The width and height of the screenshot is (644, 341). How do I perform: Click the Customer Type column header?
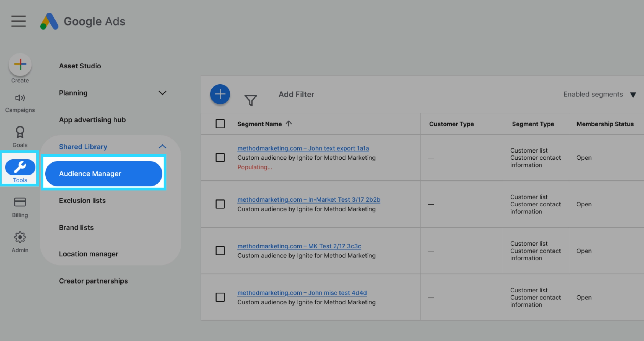452,124
